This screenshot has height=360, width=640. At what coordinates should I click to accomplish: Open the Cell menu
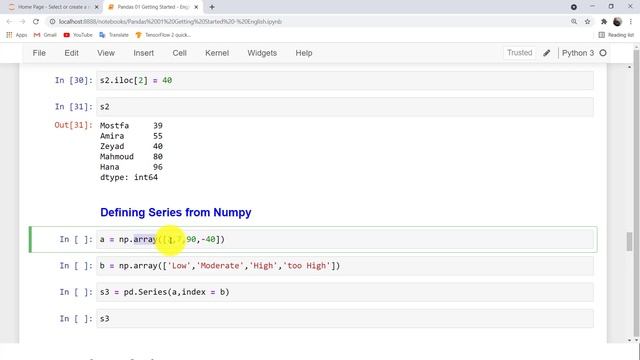click(x=180, y=53)
